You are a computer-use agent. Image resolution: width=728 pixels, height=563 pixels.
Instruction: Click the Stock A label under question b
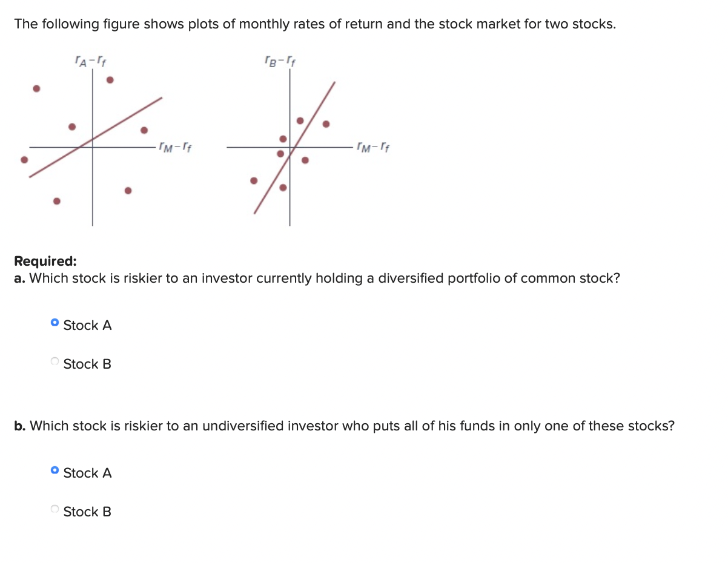coord(87,473)
